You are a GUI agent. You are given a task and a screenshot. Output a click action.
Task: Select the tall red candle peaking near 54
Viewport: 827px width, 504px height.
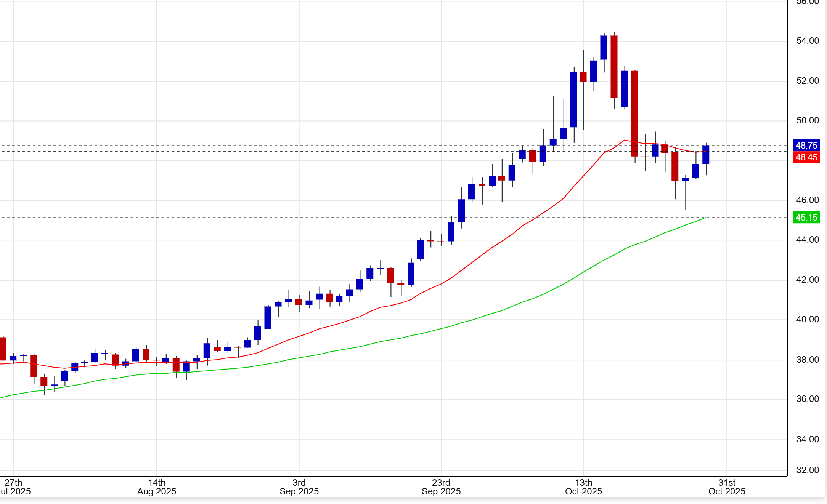pos(614,67)
